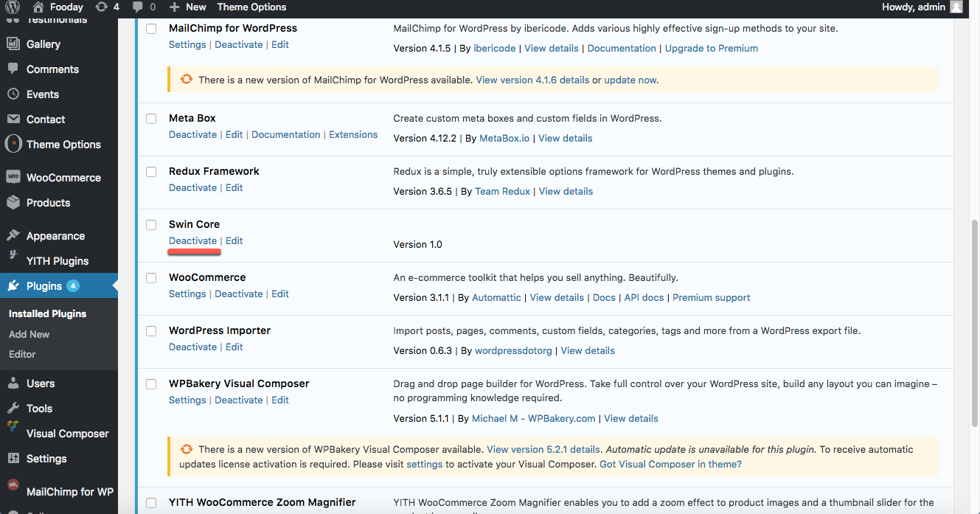Click the Gallery sidebar icon

[x=13, y=44]
